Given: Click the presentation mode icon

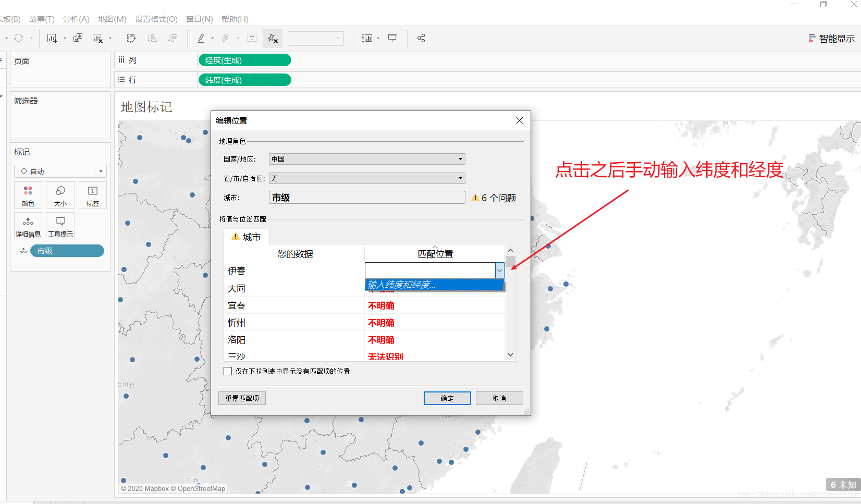Looking at the screenshot, I should tap(392, 38).
